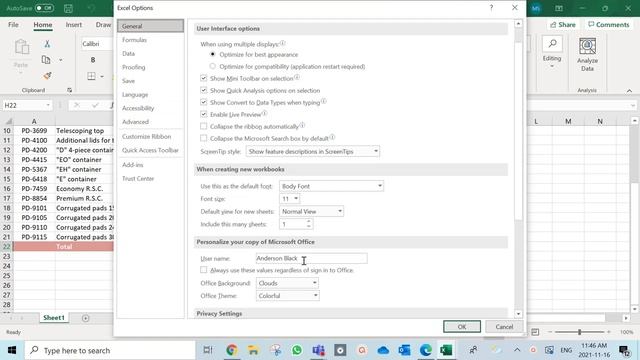Click Cancel in Excel Options
Image resolution: width=640 pixels, height=360 pixels.
click(x=504, y=327)
